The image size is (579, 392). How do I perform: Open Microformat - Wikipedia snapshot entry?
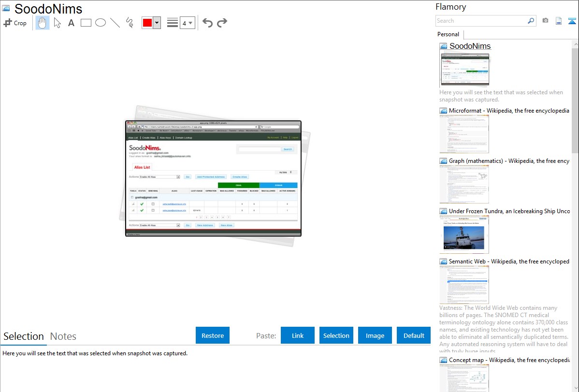coord(509,111)
